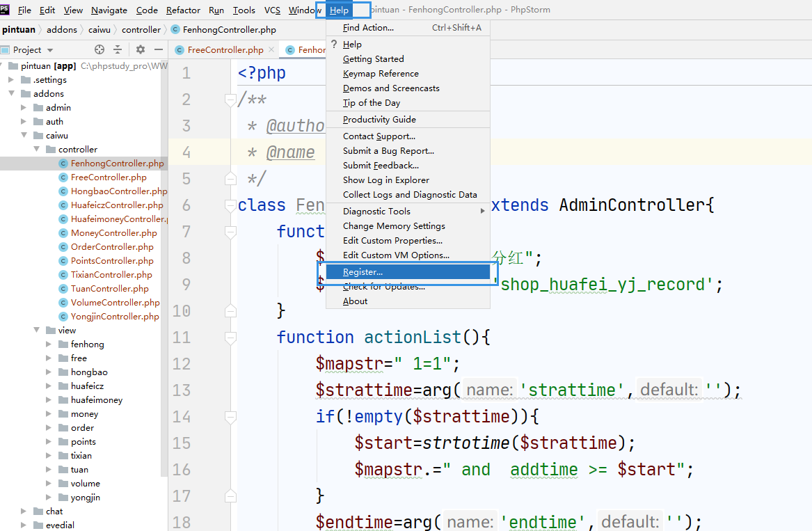Choose Edit Custom Properties...
The width and height of the screenshot is (812, 531).
point(408,240)
